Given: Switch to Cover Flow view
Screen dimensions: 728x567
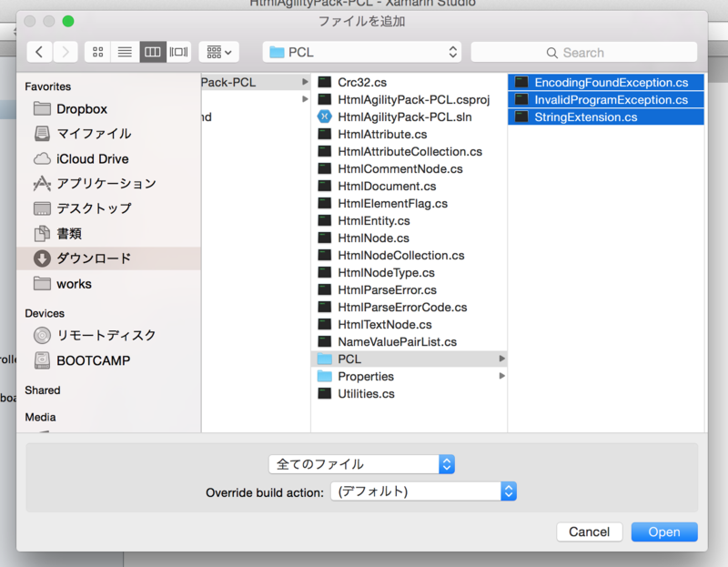Looking at the screenshot, I should coord(178,52).
